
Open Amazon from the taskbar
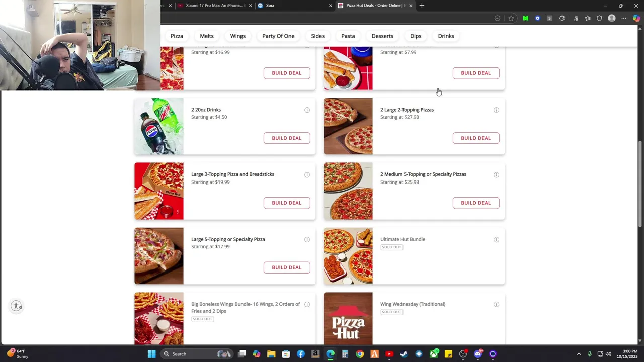point(315,354)
